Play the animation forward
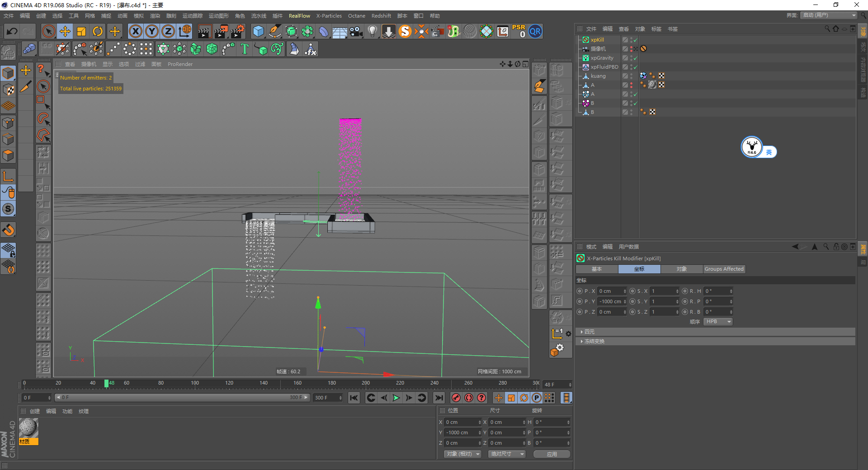The image size is (868, 470). click(x=396, y=398)
